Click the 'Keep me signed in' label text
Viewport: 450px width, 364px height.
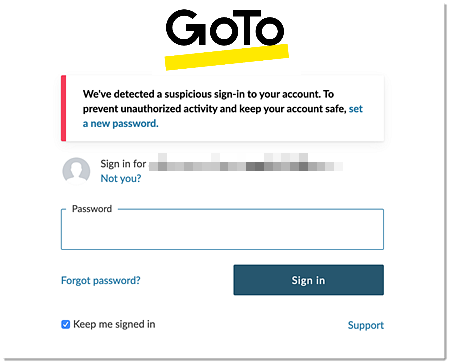114,324
